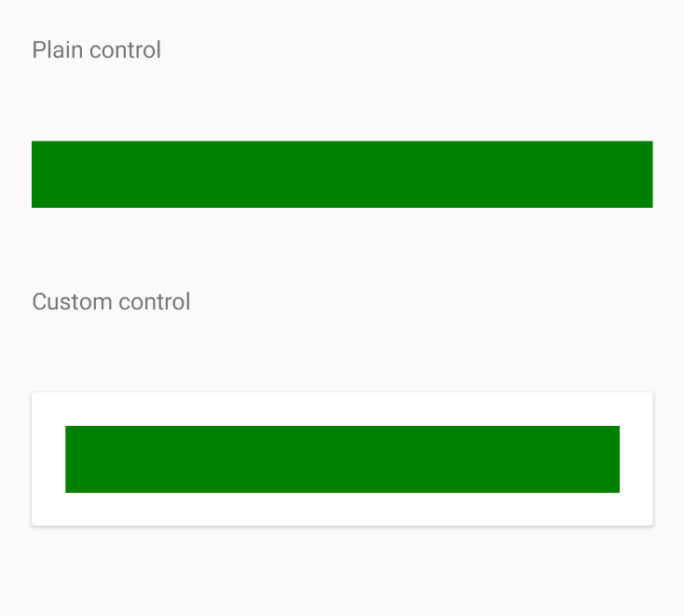Click the "Custom control" label
This screenshot has height=616, width=684.
[x=111, y=302]
